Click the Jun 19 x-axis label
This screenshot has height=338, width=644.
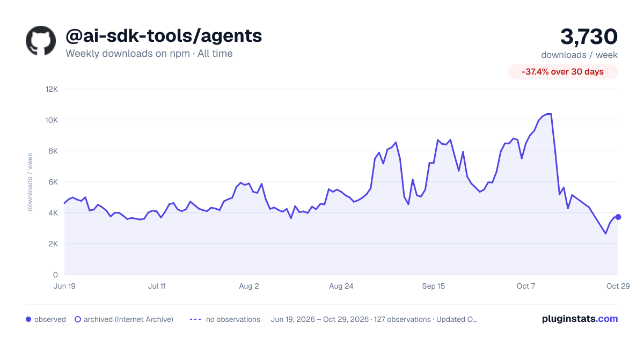tap(64, 286)
